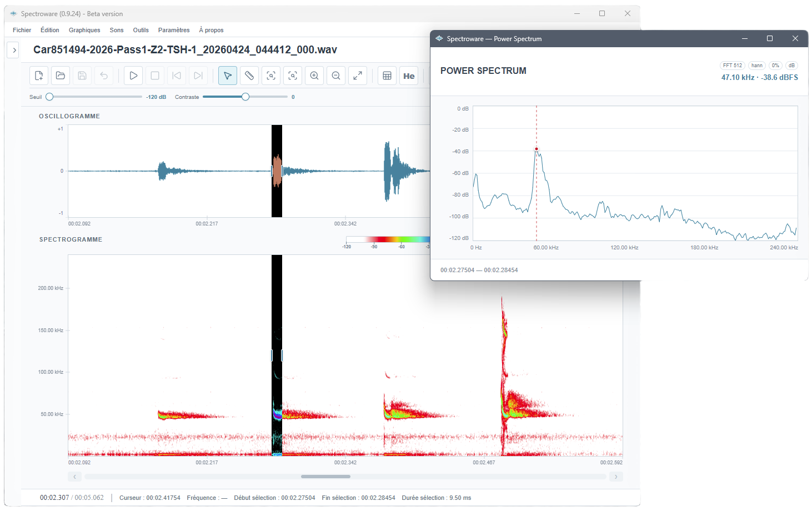This screenshot has height=511, width=812.
Task: Open the À propos menu
Action: (211, 30)
